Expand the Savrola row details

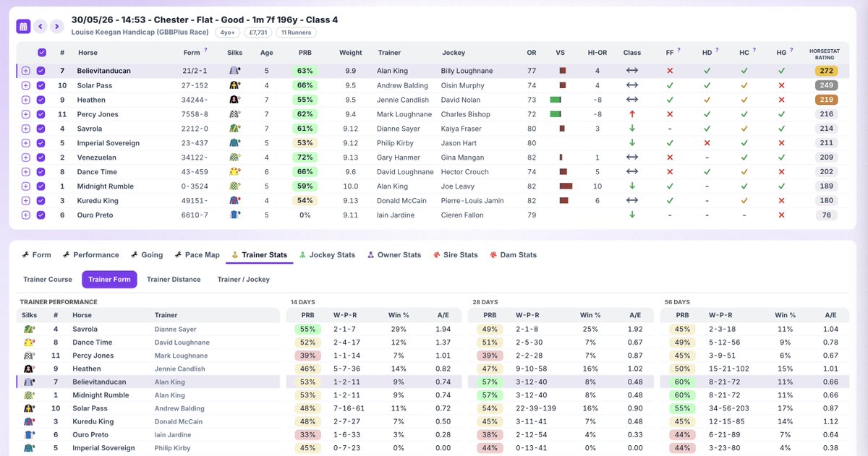26,129
